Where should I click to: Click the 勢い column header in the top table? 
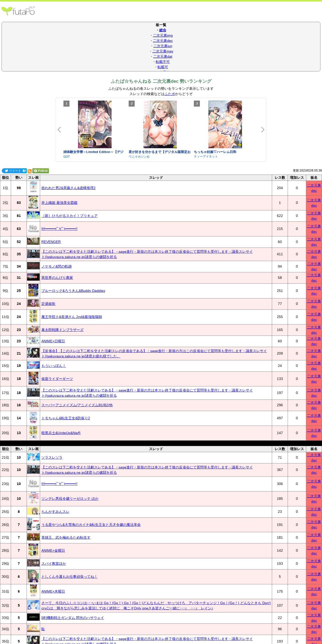point(19,178)
